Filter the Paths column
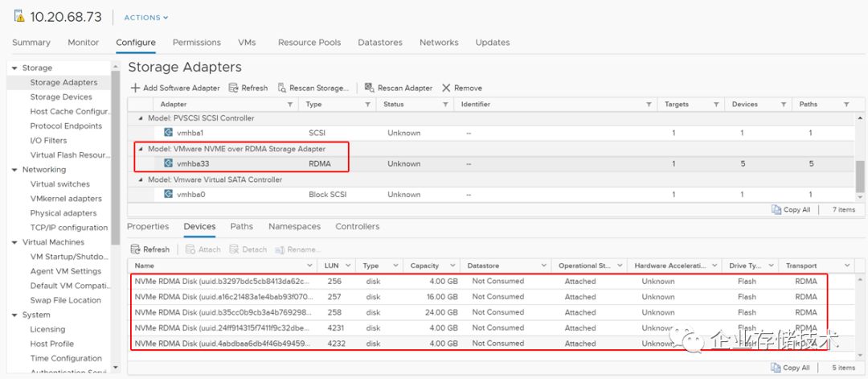The image size is (868, 379). [846, 105]
